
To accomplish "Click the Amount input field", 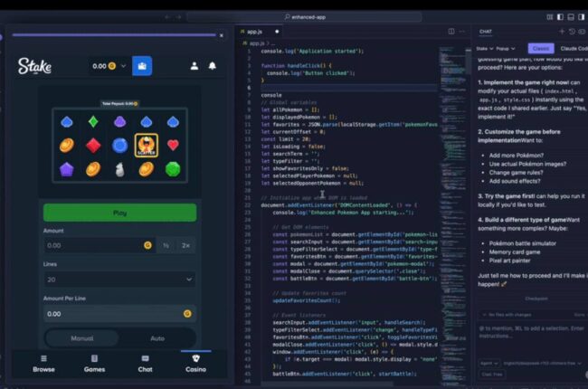I will [90, 245].
